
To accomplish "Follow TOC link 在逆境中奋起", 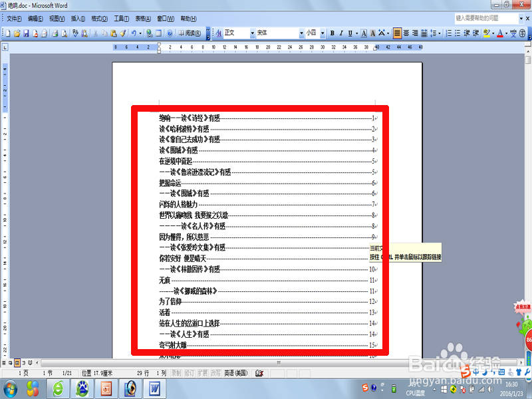I will [x=176, y=161].
